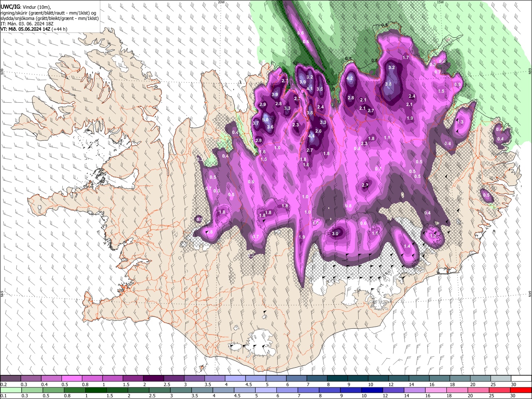Click the '4.1' value on the map
Screen dimensions: 532x399
tap(310, 89)
